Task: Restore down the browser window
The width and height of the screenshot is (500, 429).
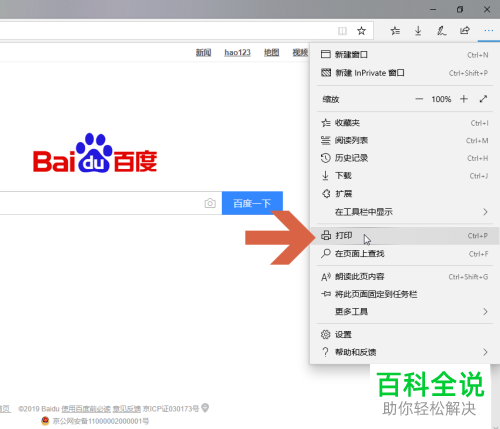Action: pyautogui.click(x=460, y=10)
